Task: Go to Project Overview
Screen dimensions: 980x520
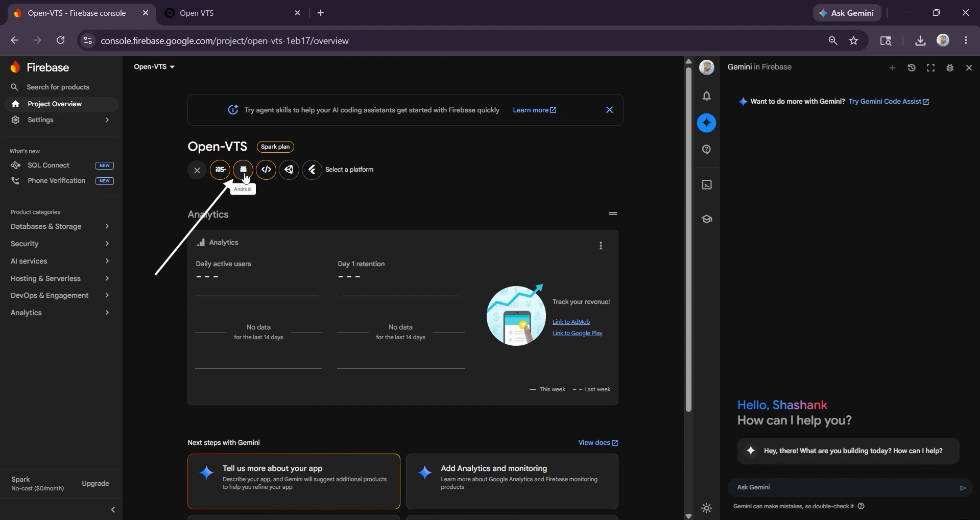Action: 61,104
